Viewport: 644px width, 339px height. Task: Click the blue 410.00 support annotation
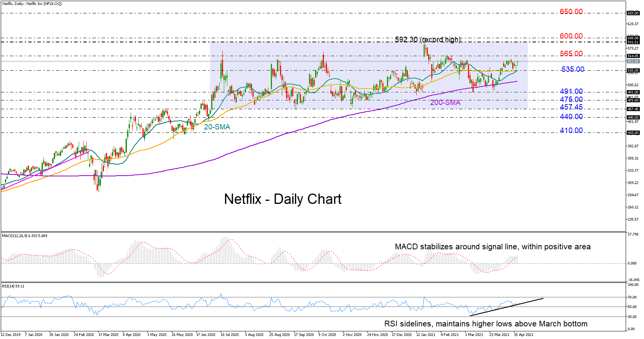(571, 131)
